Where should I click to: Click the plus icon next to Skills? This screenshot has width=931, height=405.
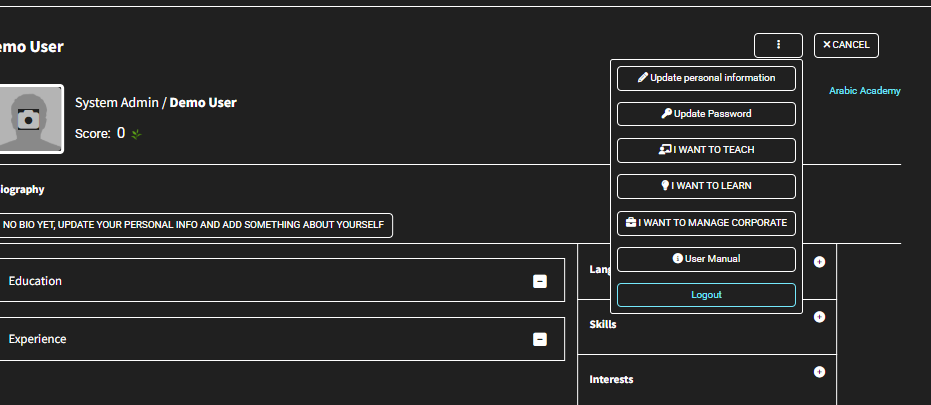tap(819, 317)
